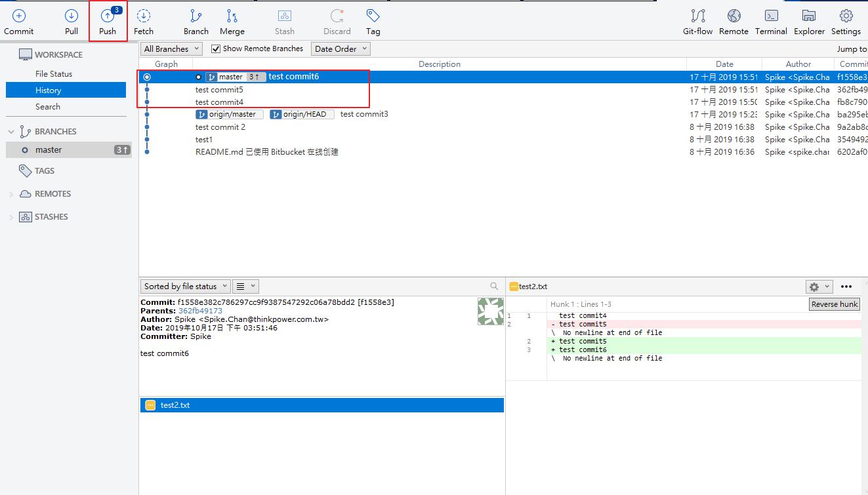The height and width of the screenshot is (495, 868).
Task: Click the Author column header
Action: point(798,64)
